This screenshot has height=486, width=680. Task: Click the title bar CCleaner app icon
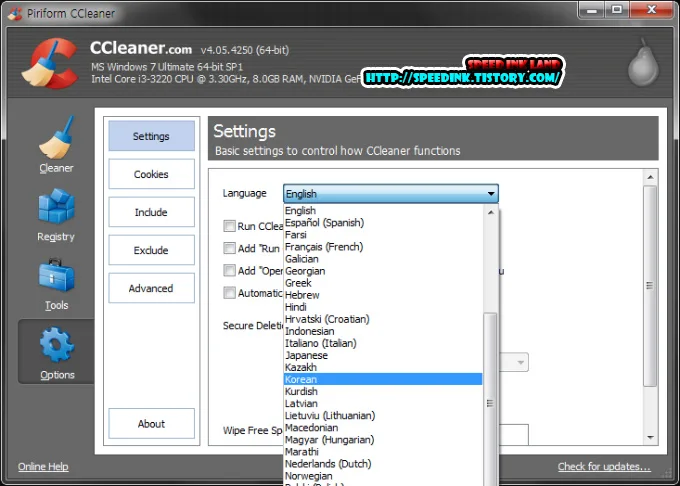click(x=15, y=13)
